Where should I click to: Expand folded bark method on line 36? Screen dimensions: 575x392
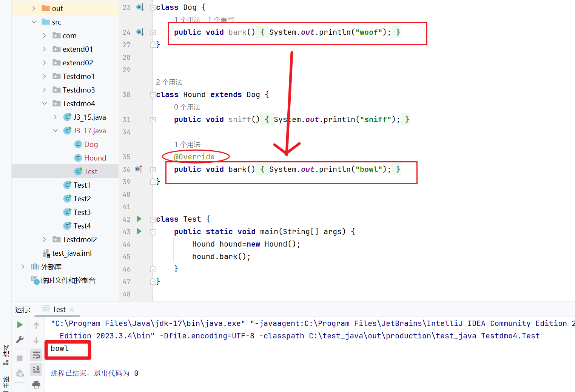pyautogui.click(x=153, y=170)
